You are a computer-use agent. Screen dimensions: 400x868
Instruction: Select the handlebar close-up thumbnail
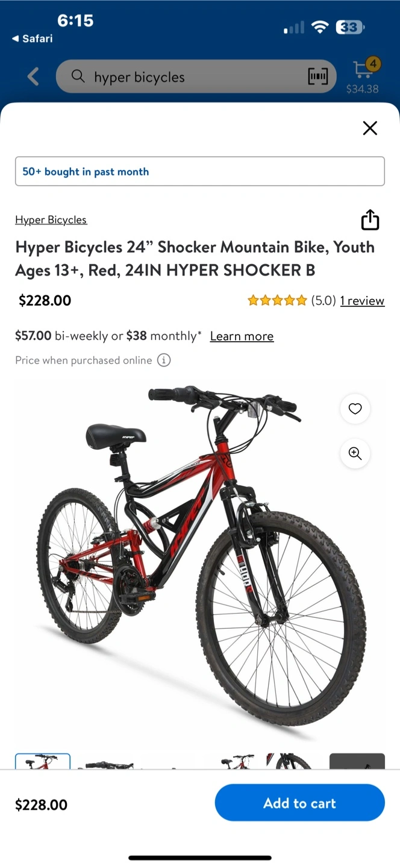pos(105,762)
